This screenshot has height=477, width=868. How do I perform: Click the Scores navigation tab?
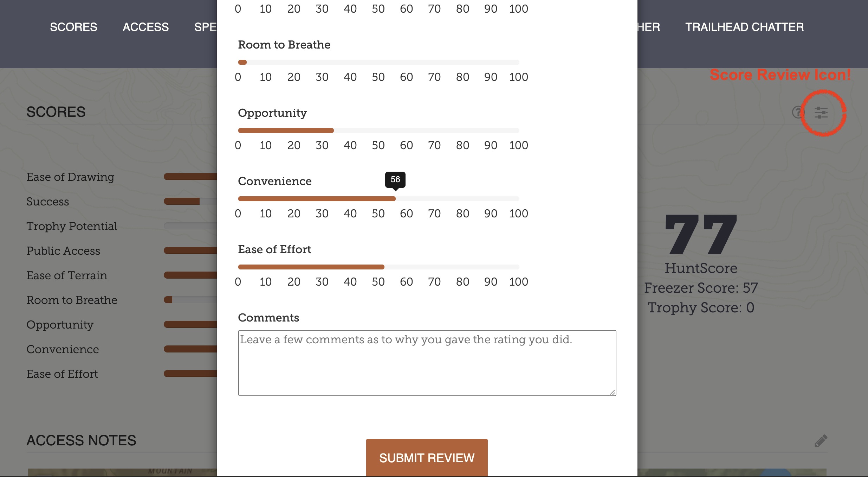tap(73, 26)
